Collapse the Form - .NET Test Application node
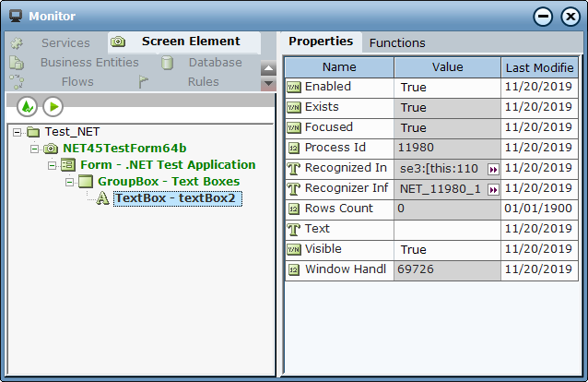 pos(52,165)
